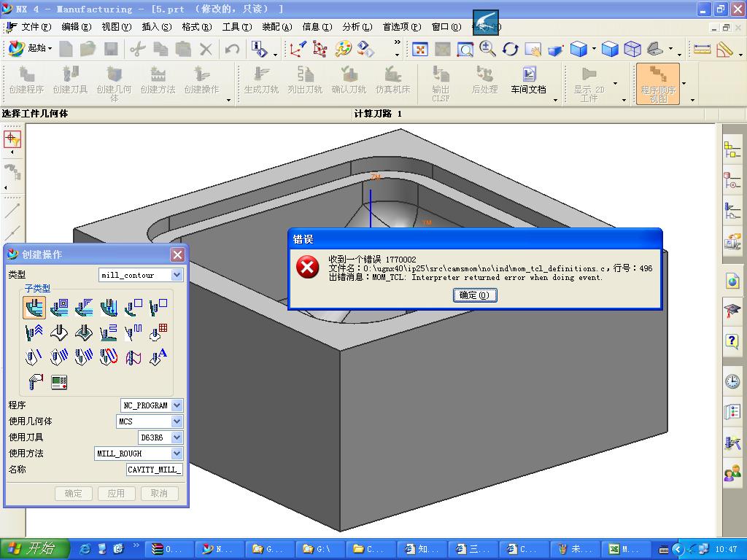
Task: Click the Zoom window magnifier icon
Action: coord(465,49)
